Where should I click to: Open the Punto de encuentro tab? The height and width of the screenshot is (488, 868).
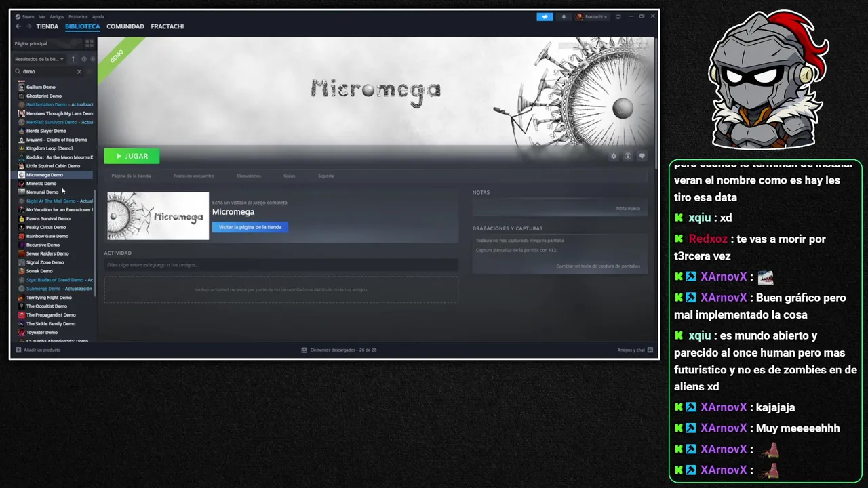point(194,176)
